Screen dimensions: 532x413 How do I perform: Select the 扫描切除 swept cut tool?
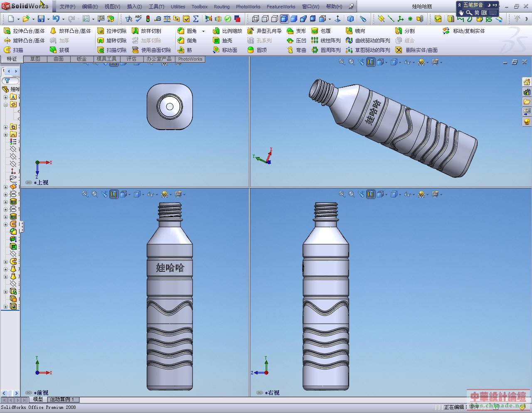112,50
